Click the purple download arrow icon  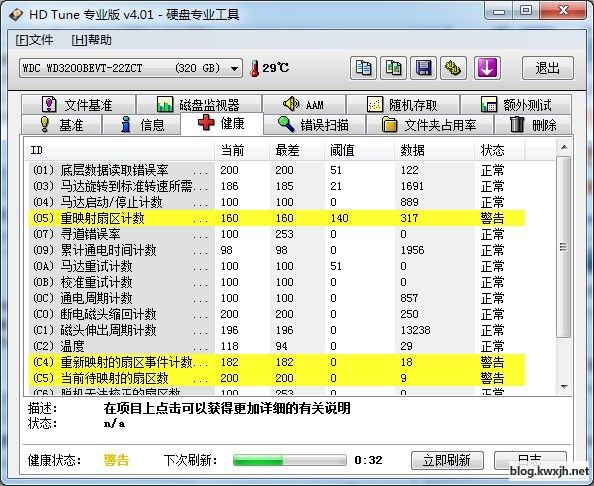click(x=487, y=68)
